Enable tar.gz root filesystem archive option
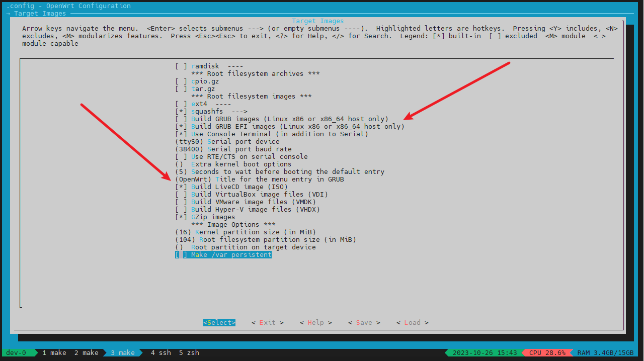This screenshot has width=644, height=361. coord(181,89)
